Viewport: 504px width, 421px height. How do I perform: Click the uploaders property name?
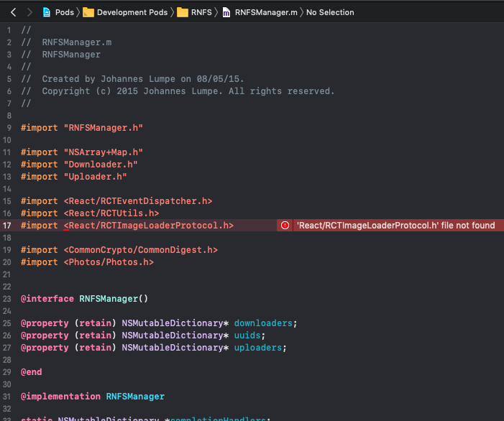coord(258,348)
